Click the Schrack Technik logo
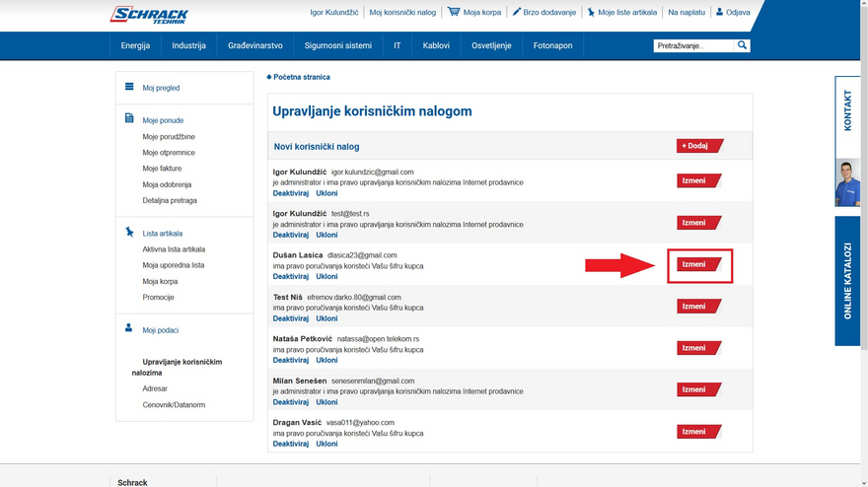 point(149,15)
